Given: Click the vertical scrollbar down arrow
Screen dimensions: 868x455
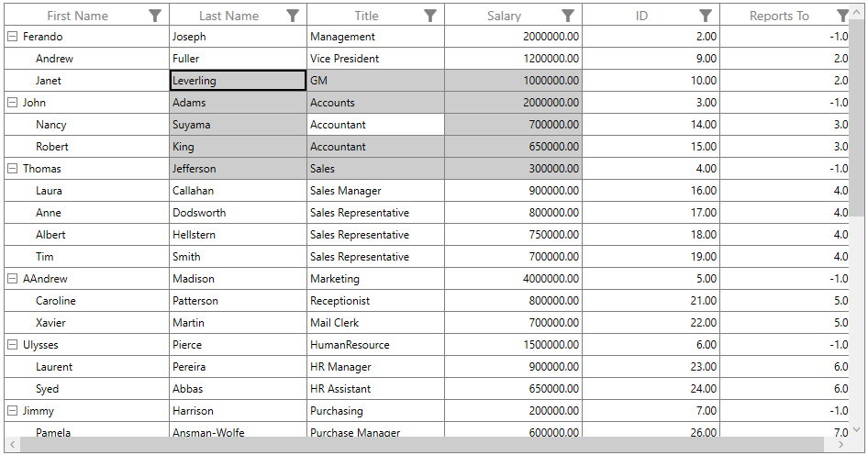Looking at the screenshot, I should point(856,429).
